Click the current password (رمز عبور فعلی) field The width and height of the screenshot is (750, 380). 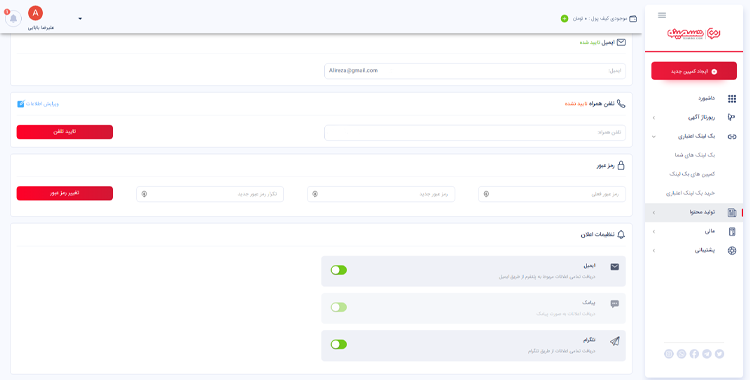[x=552, y=194]
